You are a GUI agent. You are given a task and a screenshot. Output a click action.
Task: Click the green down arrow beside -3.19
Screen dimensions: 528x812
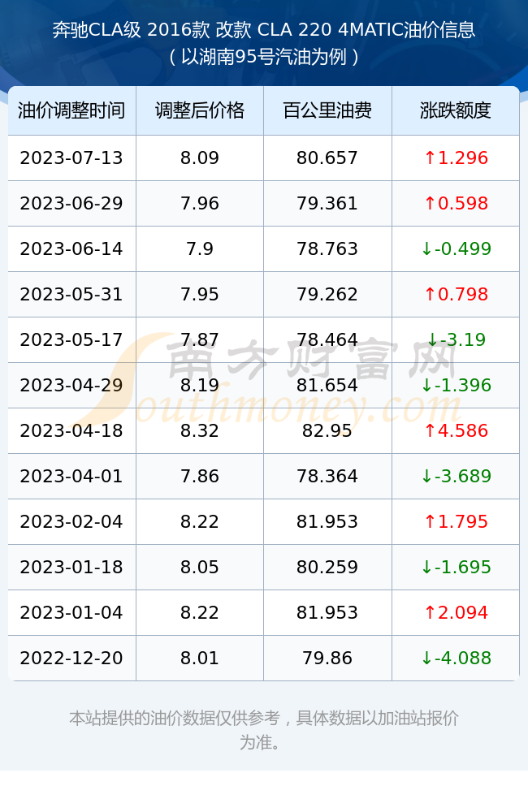pyautogui.click(x=432, y=340)
